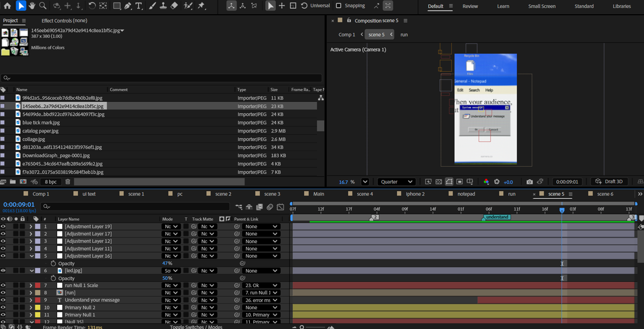Screen dimensions: 644x329
Task: Open the Graph Editor in timeline
Action: (281, 207)
